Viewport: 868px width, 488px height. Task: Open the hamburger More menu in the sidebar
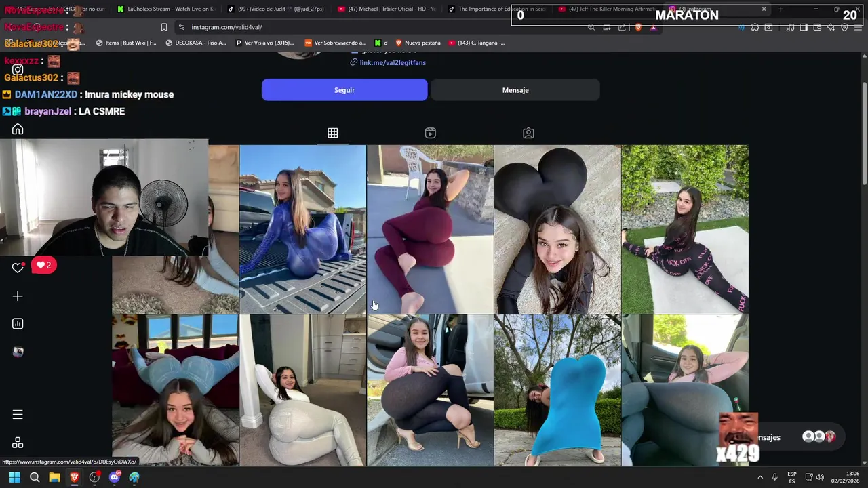(18, 414)
